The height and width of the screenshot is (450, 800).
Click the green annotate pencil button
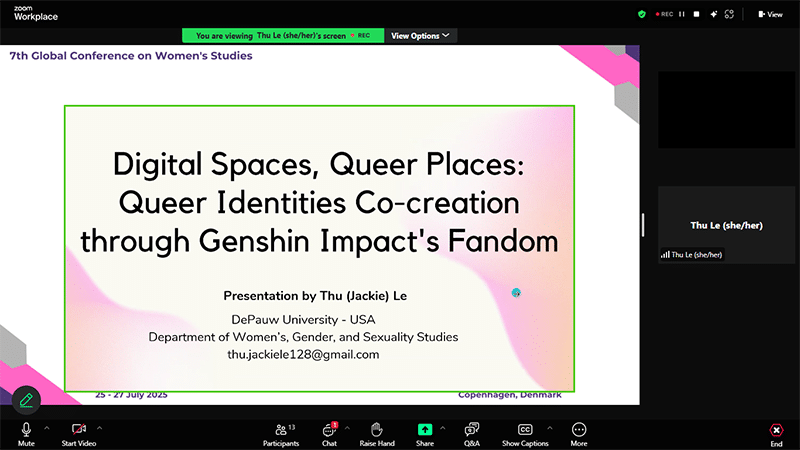(26, 400)
